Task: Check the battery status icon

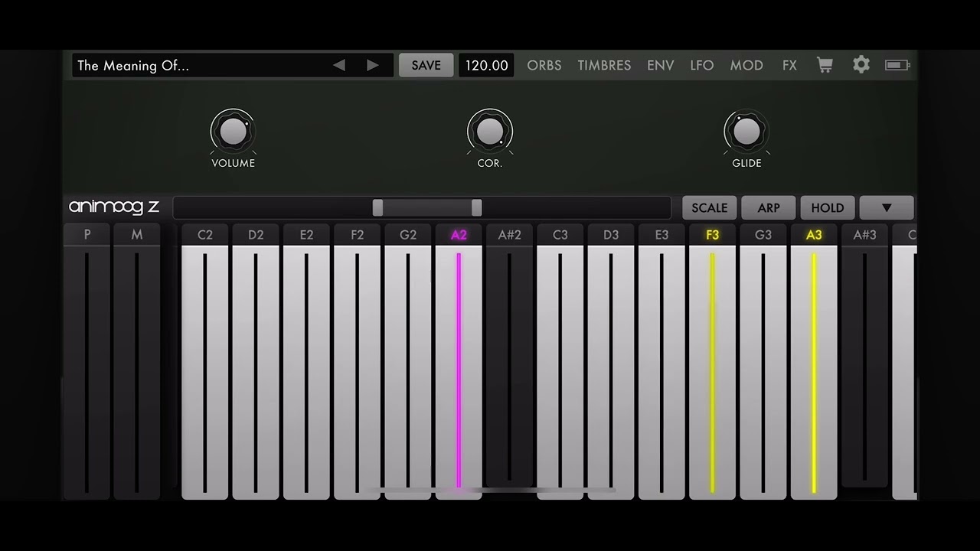Action: pos(897,65)
